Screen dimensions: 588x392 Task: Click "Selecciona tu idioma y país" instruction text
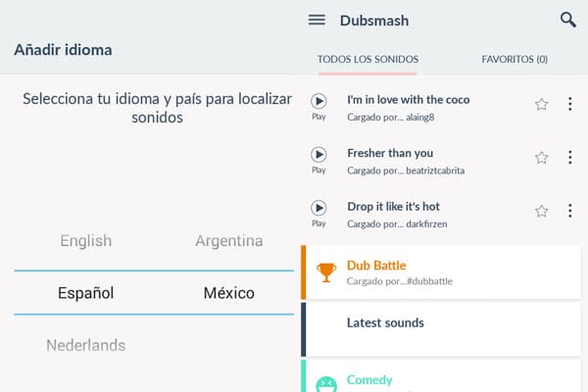pyautogui.click(x=157, y=108)
